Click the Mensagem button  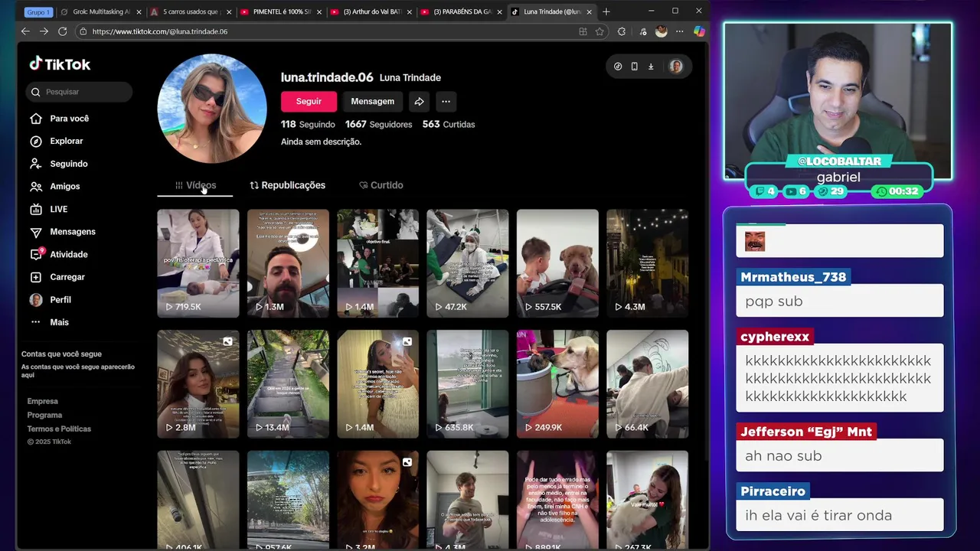[x=372, y=101]
